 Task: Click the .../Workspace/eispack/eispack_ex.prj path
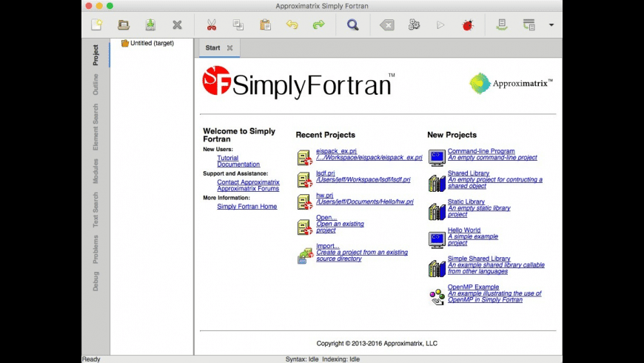[369, 158]
